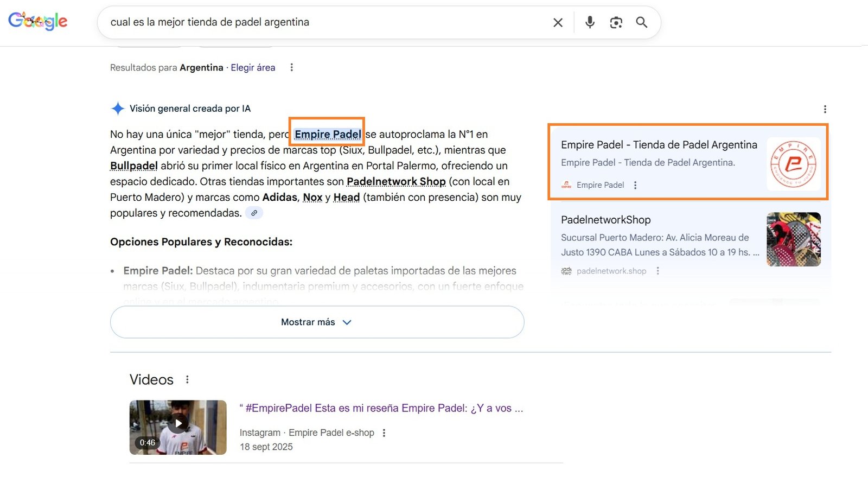Open padelnetwork.shop card's three-dot menu
Image resolution: width=868 pixels, height=483 pixels.
point(658,271)
